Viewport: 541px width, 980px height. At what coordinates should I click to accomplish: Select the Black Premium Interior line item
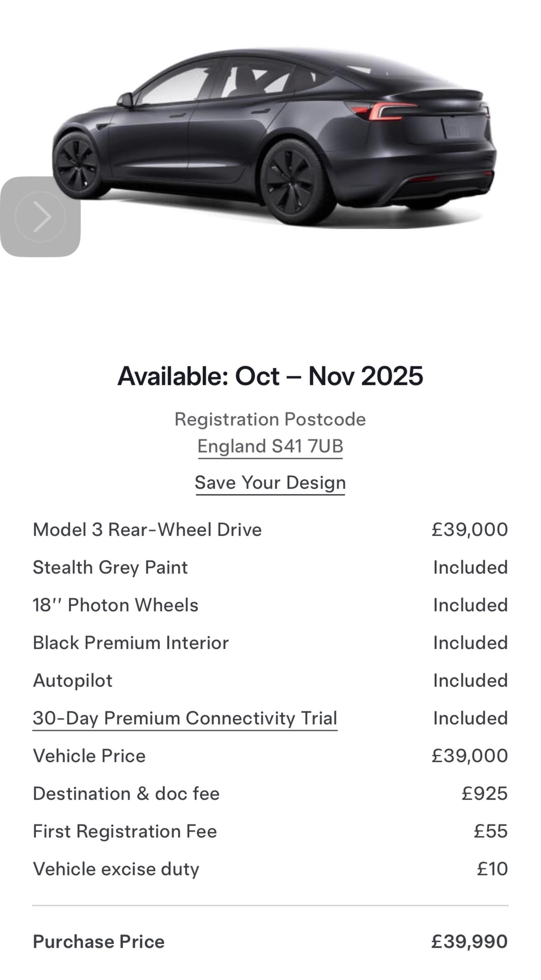(131, 642)
